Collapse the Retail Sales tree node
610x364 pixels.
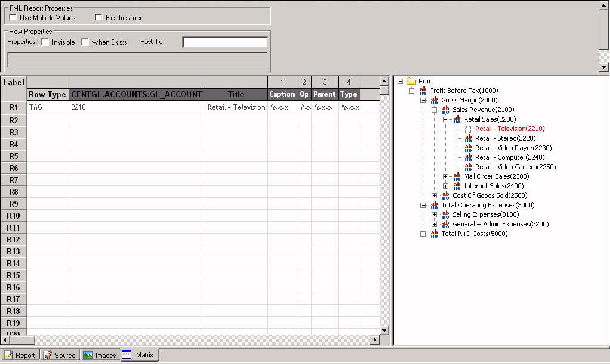[445, 119]
